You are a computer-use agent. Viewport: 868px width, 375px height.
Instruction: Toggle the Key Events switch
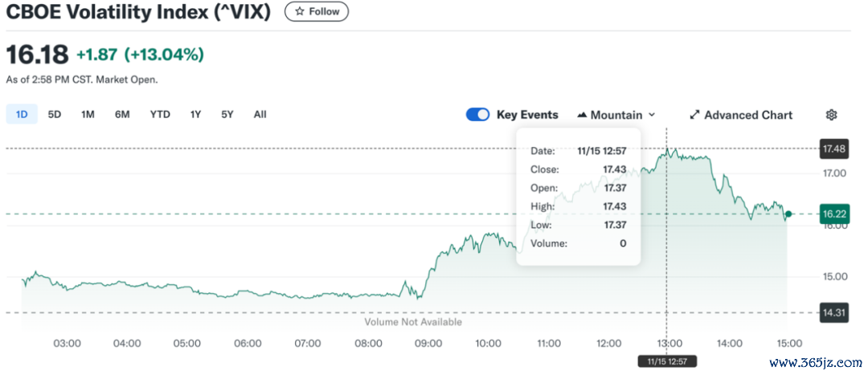pos(477,115)
